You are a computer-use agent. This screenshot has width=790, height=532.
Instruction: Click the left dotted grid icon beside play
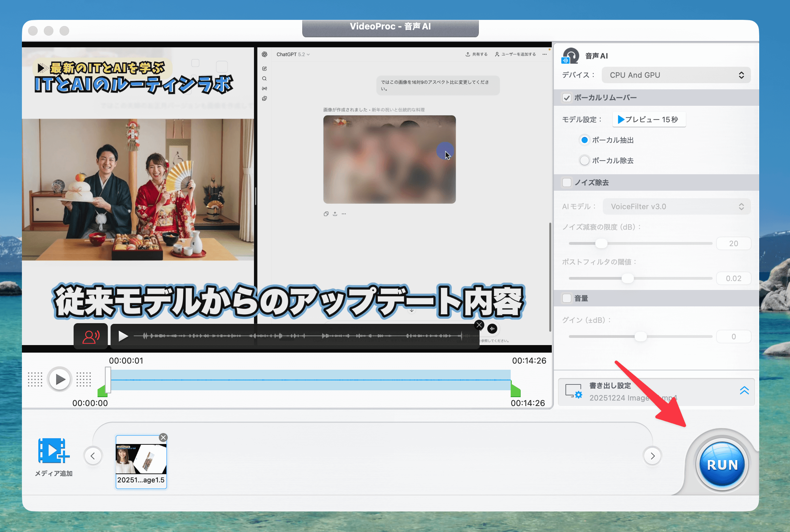click(x=35, y=379)
